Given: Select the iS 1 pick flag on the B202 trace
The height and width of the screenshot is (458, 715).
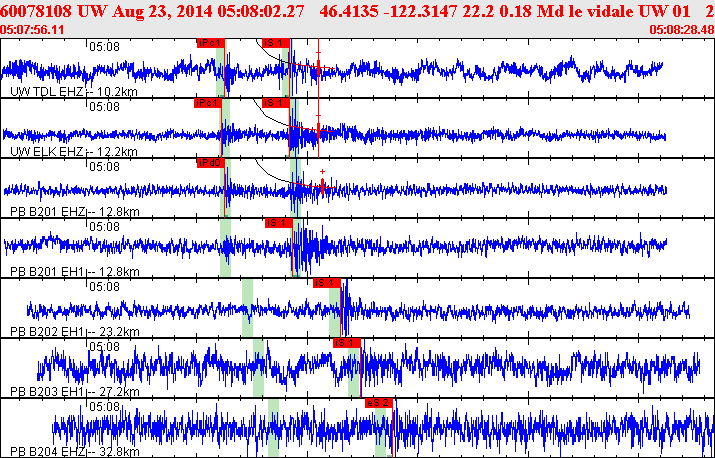Looking at the screenshot, I should pyautogui.click(x=327, y=283).
